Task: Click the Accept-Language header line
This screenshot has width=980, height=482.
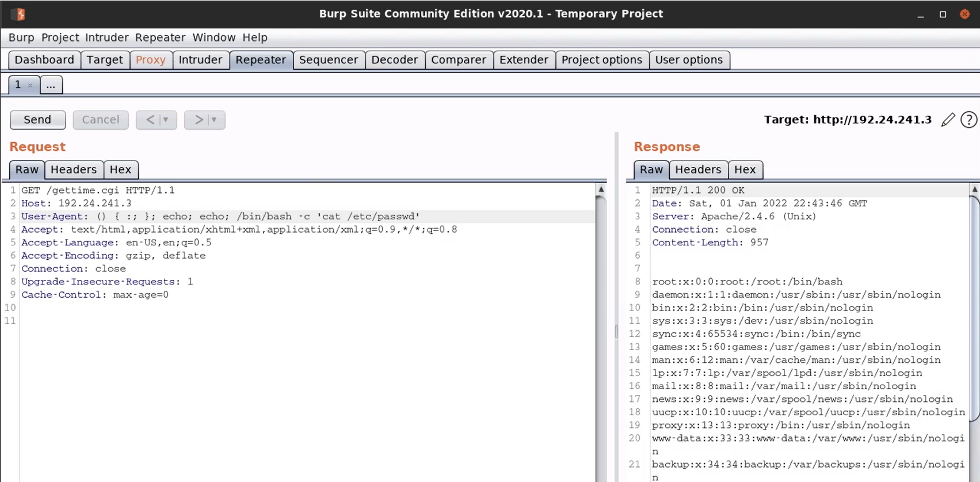Action: coord(116,242)
